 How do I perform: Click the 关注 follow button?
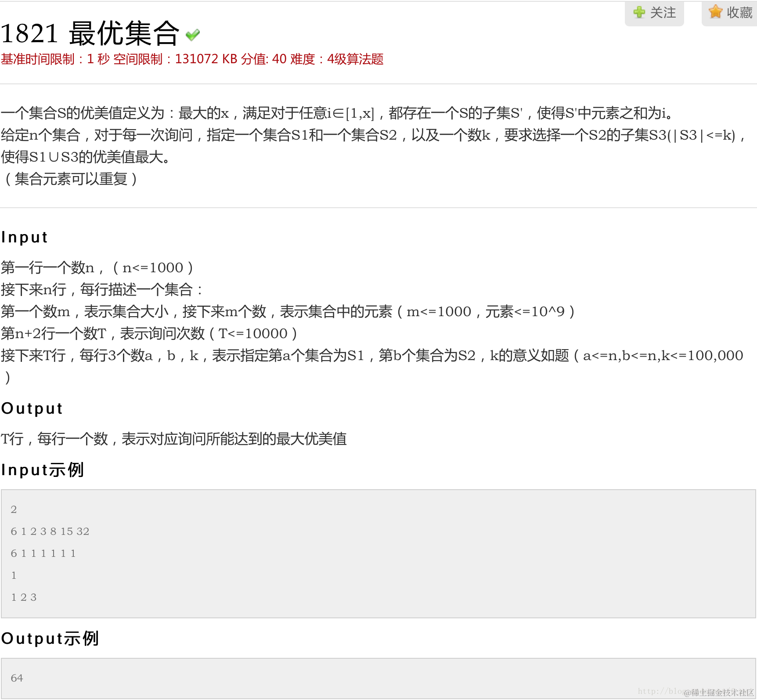click(x=654, y=13)
